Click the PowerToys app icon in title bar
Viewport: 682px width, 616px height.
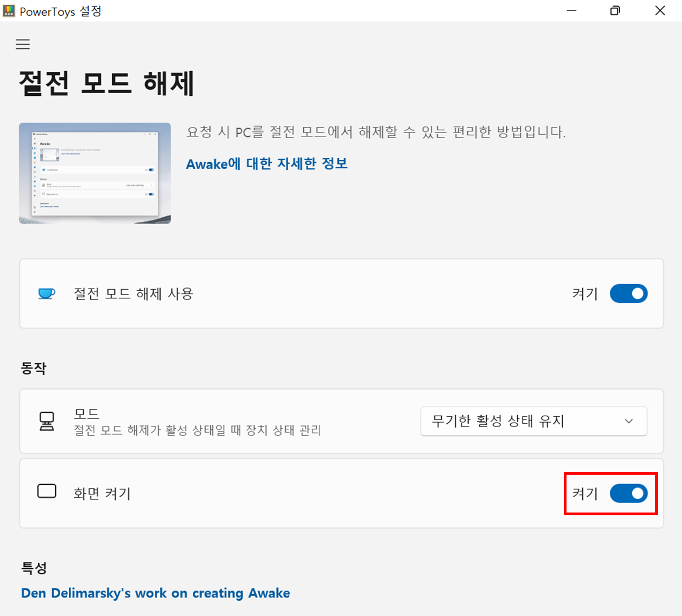coord(9,11)
